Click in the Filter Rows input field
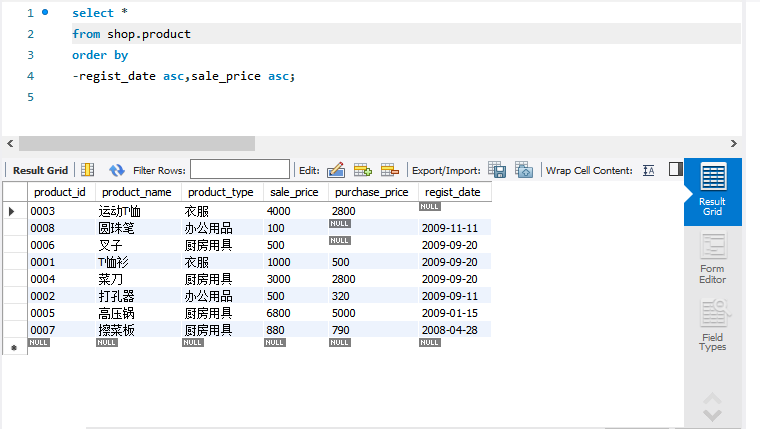This screenshot has height=429, width=760. click(240, 170)
